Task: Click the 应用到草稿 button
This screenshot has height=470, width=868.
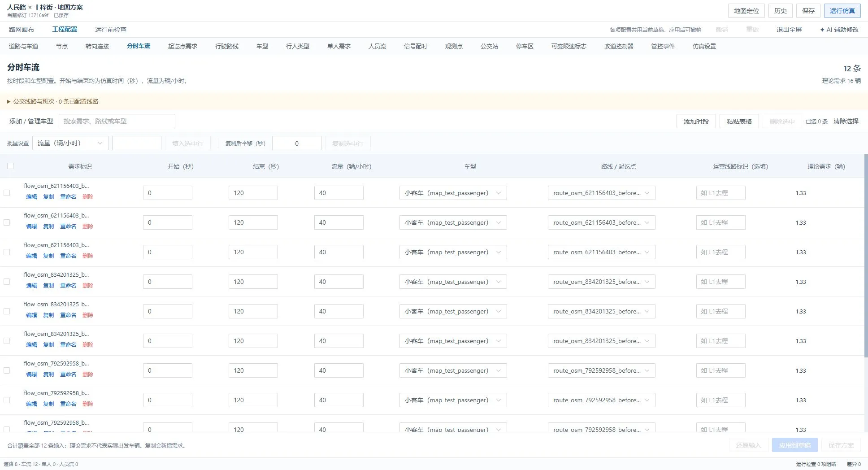Action: [x=794, y=445]
